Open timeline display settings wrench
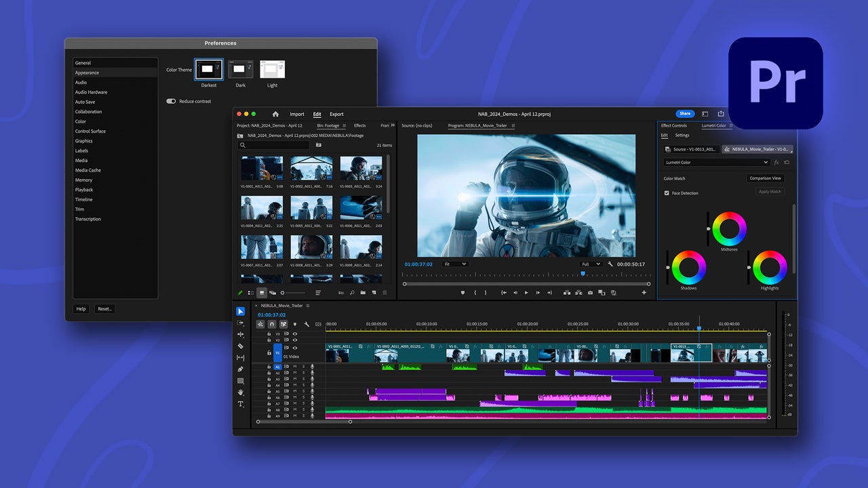Screen dimensions: 868x488 click(307, 325)
